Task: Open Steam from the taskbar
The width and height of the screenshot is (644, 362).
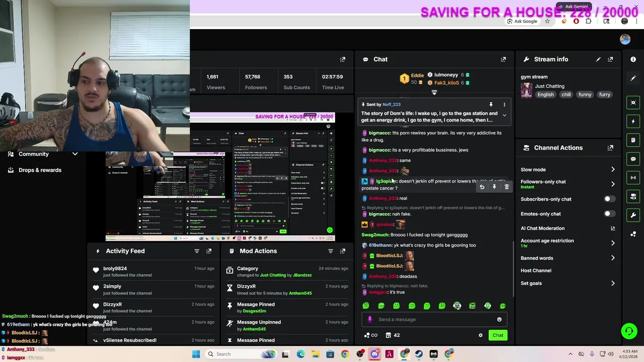Action: tap(419, 354)
